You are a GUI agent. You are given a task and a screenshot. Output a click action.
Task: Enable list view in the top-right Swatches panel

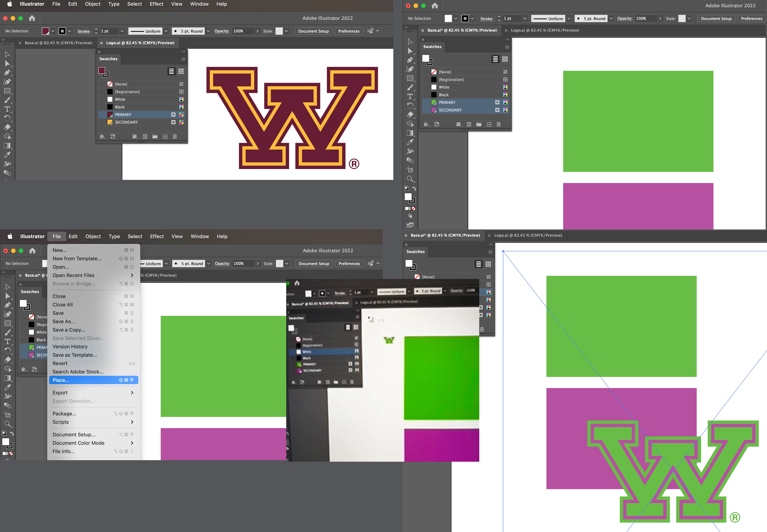pos(495,59)
